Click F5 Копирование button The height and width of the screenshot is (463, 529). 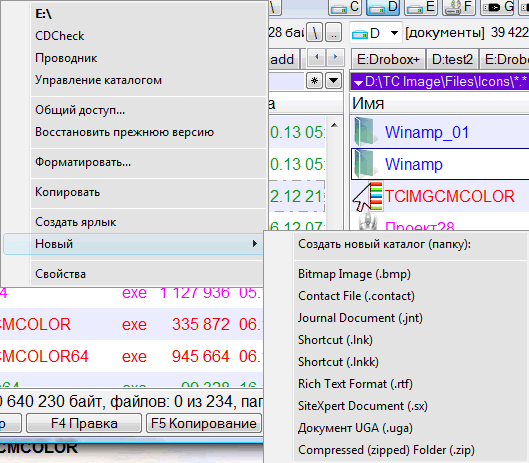point(204,423)
